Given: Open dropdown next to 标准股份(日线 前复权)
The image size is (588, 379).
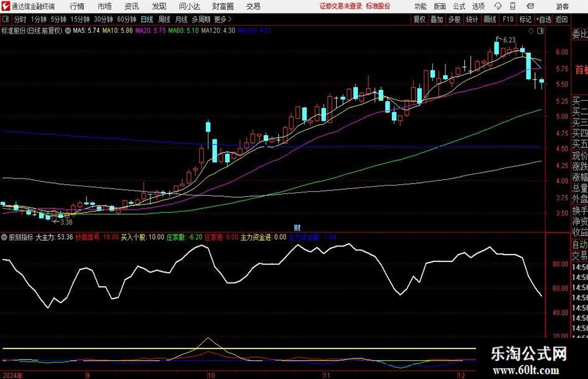Looking at the screenshot, I should 68,30.
